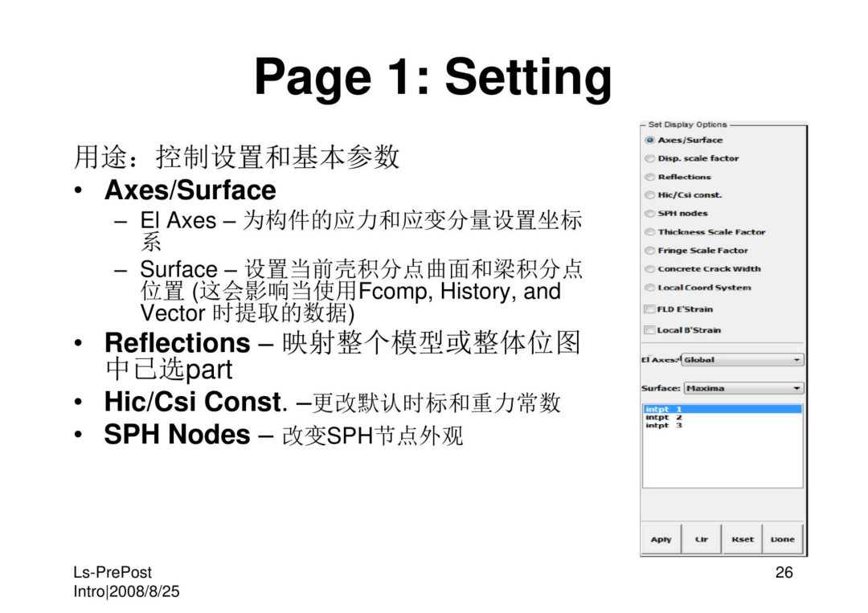
Task: Click the Rset button
Action: (x=743, y=539)
